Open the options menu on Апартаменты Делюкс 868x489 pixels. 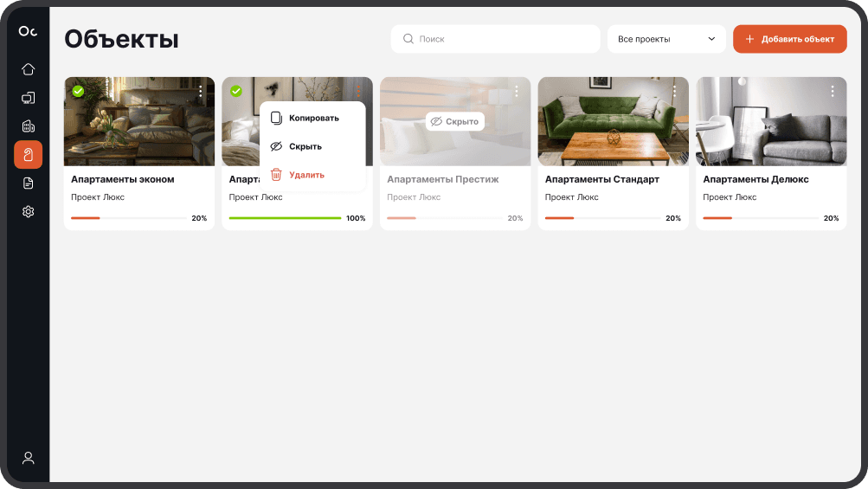(x=833, y=91)
